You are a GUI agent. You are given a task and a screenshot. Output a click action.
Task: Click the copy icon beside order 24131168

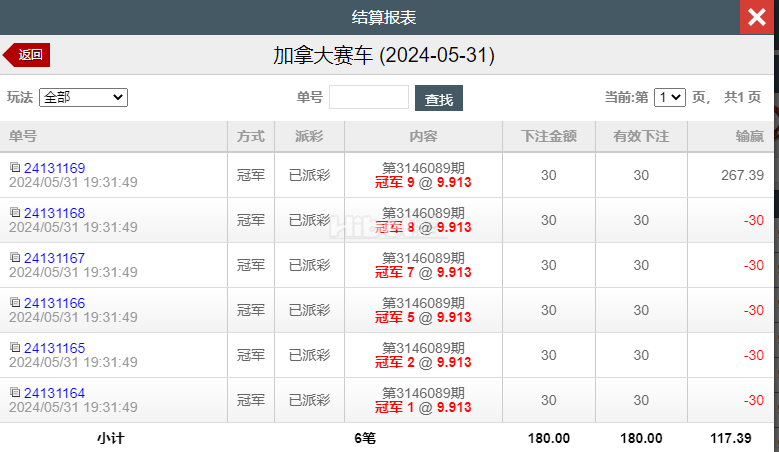pos(15,213)
